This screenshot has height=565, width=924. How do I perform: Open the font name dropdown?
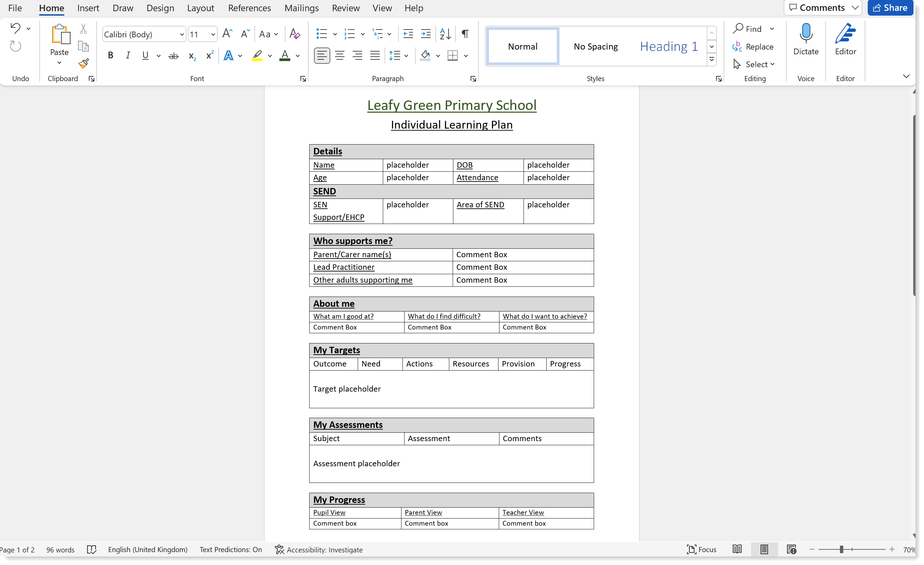point(181,35)
